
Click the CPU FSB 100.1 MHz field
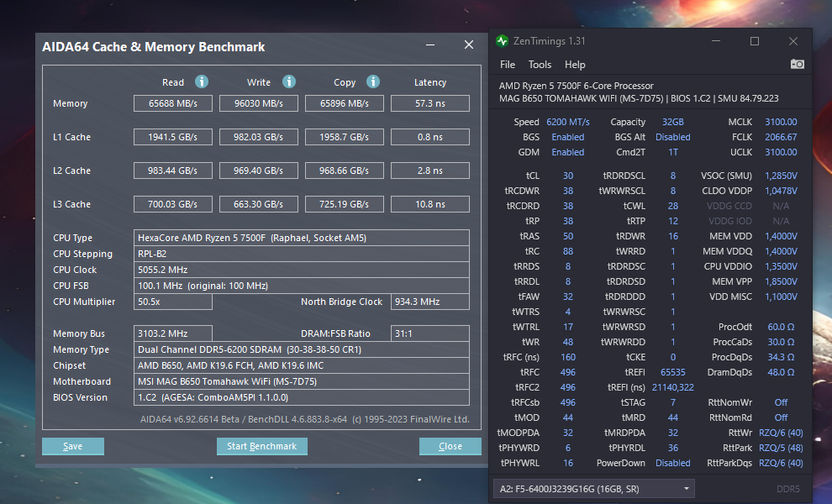(x=302, y=286)
